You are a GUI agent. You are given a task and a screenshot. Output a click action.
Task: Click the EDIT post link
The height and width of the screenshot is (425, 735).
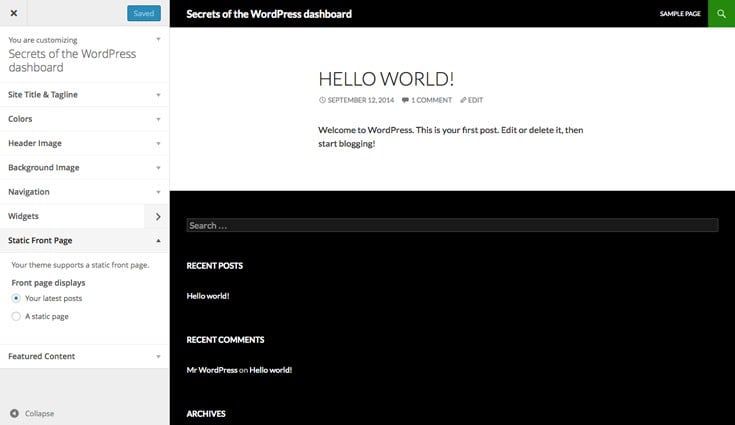475,100
